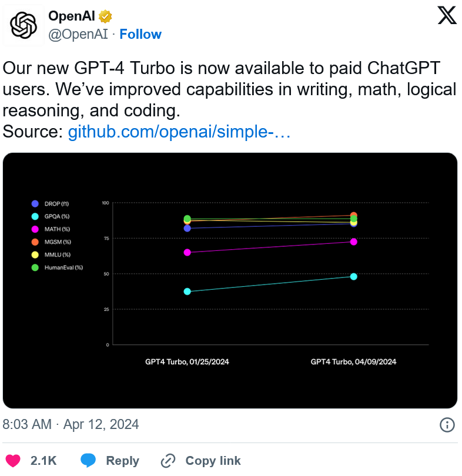
Task: Open the tweet info circle icon
Action: click(447, 424)
